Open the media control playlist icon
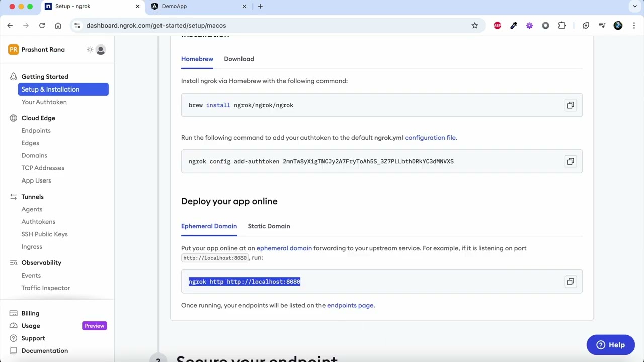This screenshot has height=362, width=644. 602,25
